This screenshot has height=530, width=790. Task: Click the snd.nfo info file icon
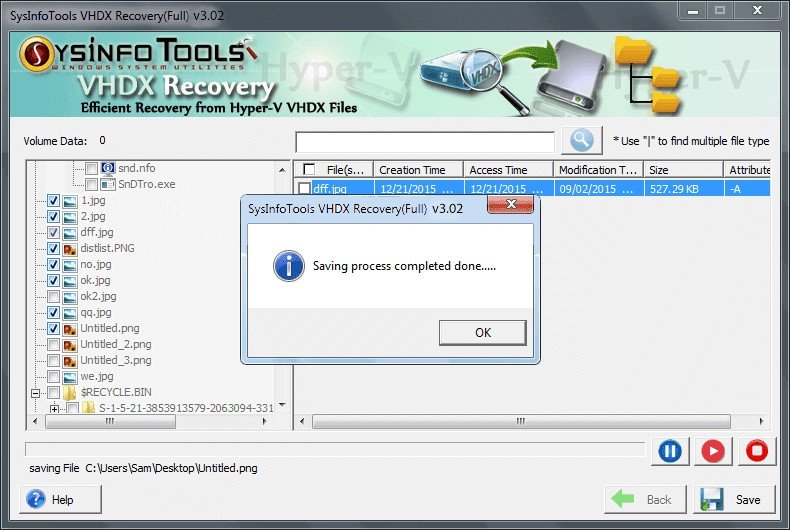pyautogui.click(x=108, y=168)
